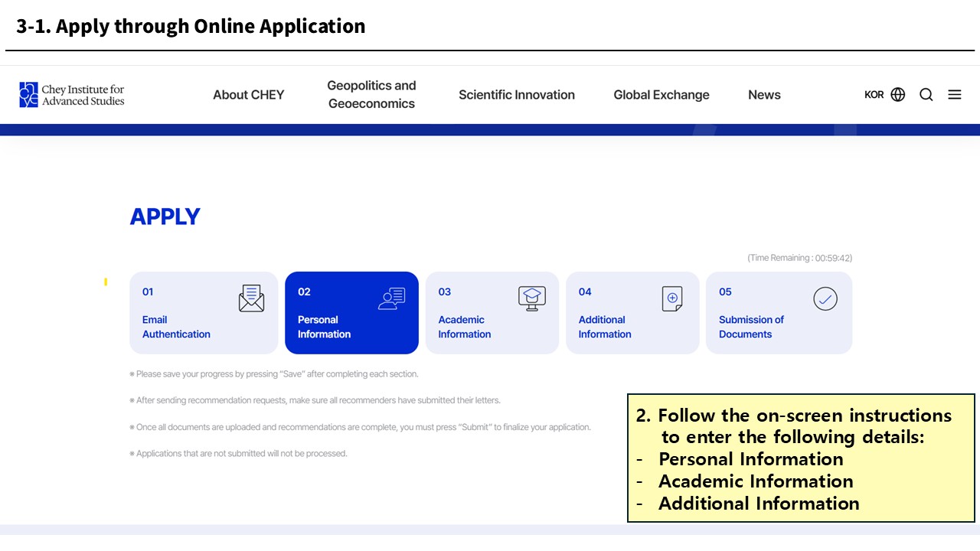Click the graduation cap icon in Academic Information
This screenshot has height=551, width=980.
coord(532,298)
